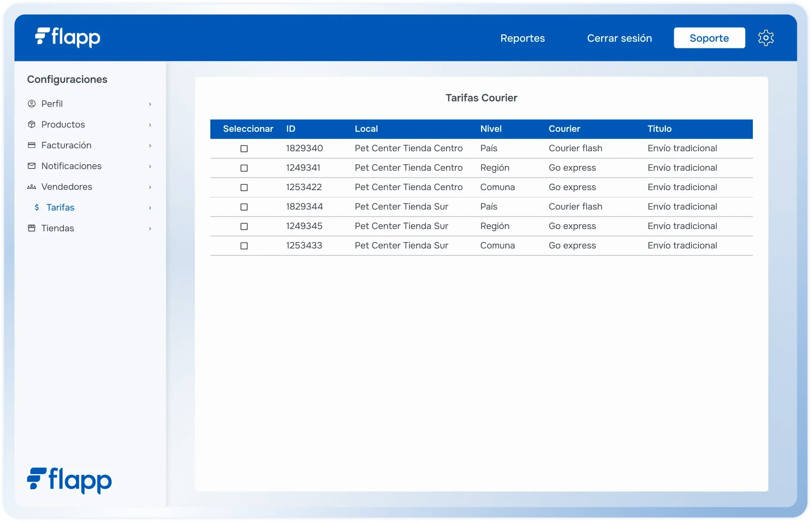This screenshot has width=812, height=522.
Task: Tick the checkbox for rate 1253422
Action: (x=244, y=188)
